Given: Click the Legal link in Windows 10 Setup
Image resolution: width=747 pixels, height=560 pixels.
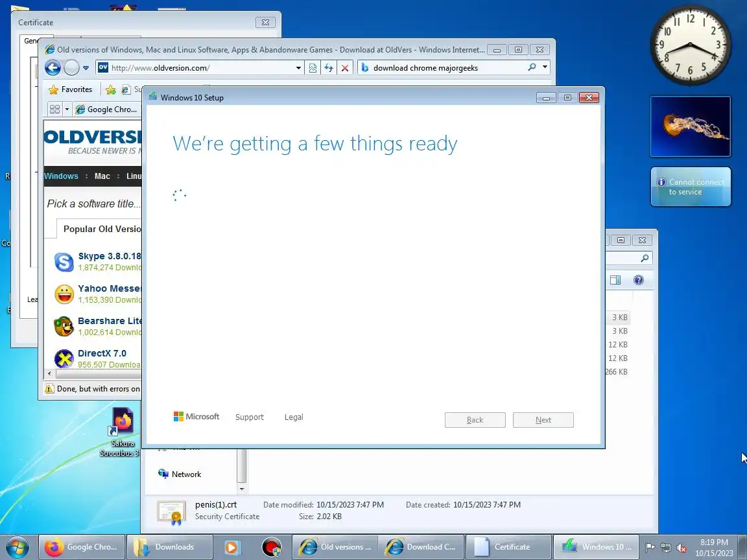Looking at the screenshot, I should tap(294, 417).
